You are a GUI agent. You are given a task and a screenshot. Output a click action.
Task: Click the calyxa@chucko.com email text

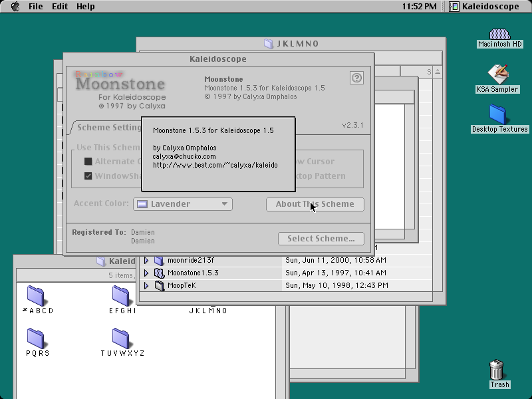(x=184, y=156)
